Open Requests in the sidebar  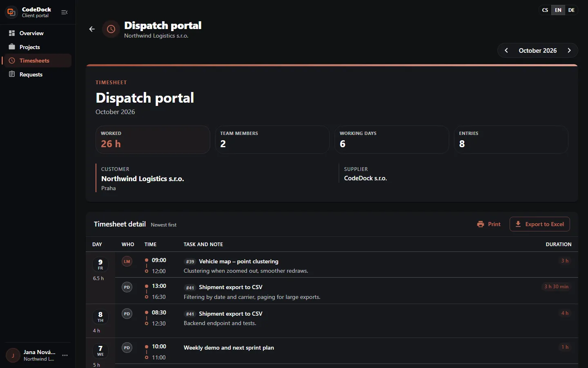pyautogui.click(x=37, y=74)
